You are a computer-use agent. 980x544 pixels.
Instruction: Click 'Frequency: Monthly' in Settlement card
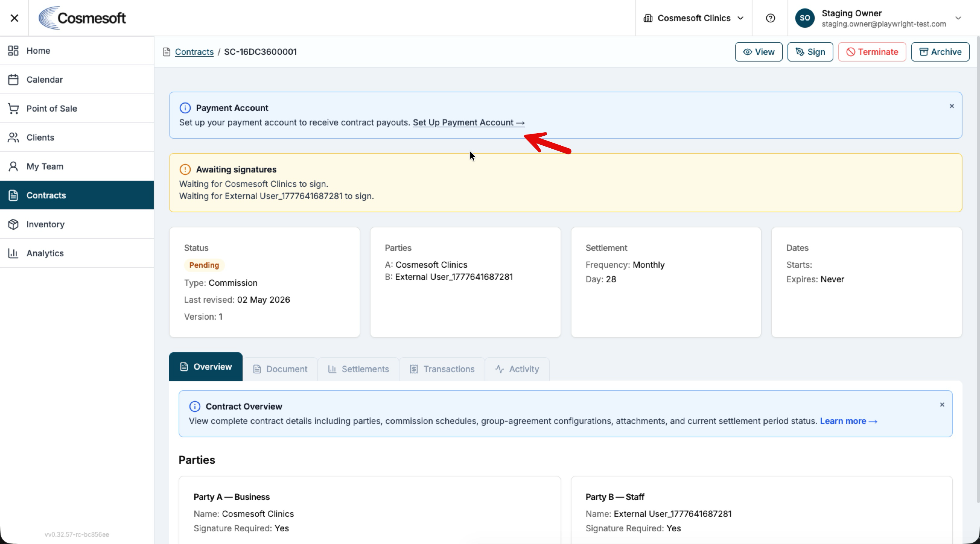click(625, 264)
